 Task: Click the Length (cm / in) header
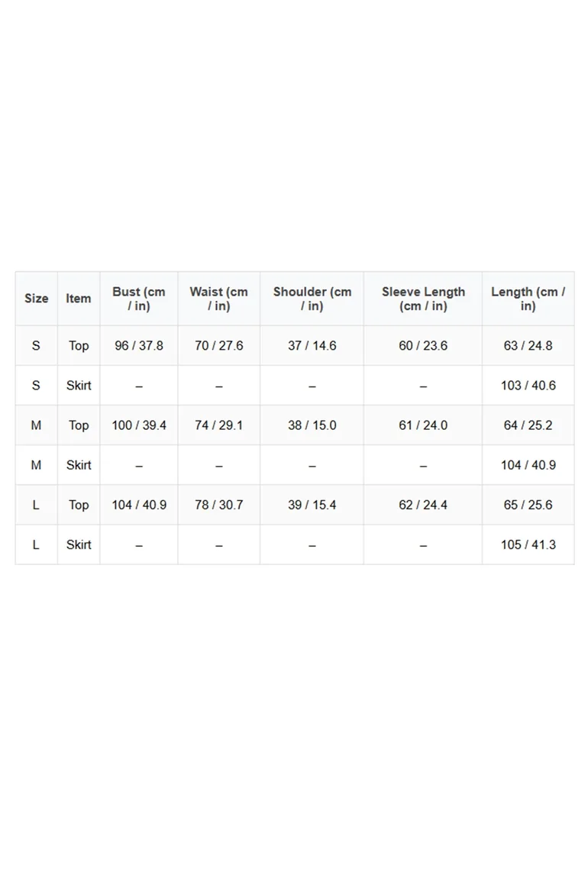click(528, 299)
